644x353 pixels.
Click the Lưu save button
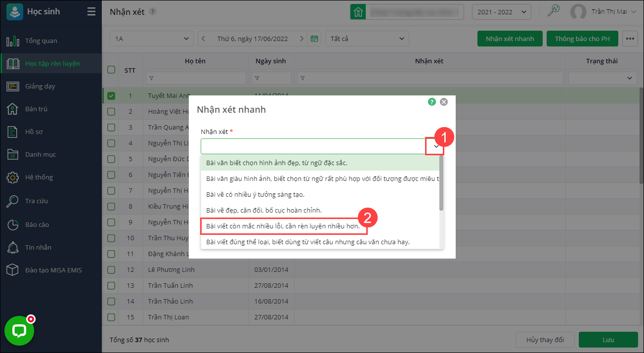click(x=608, y=340)
